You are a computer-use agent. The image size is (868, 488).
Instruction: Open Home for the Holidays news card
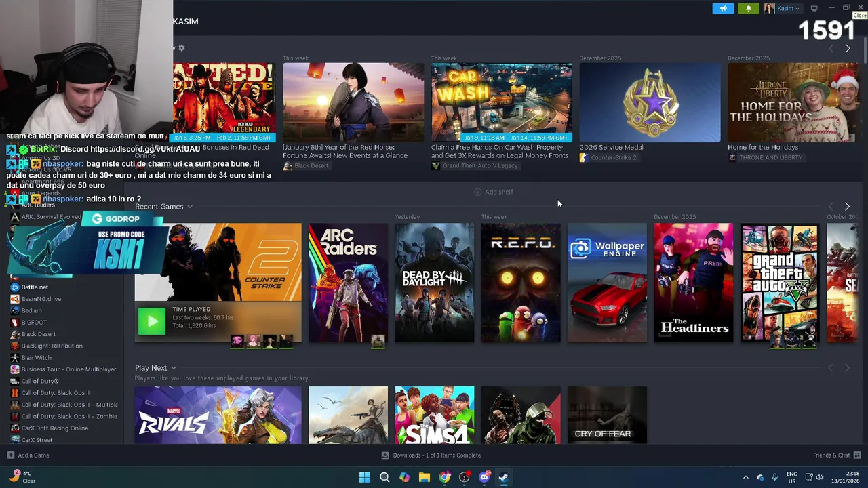pyautogui.click(x=793, y=103)
